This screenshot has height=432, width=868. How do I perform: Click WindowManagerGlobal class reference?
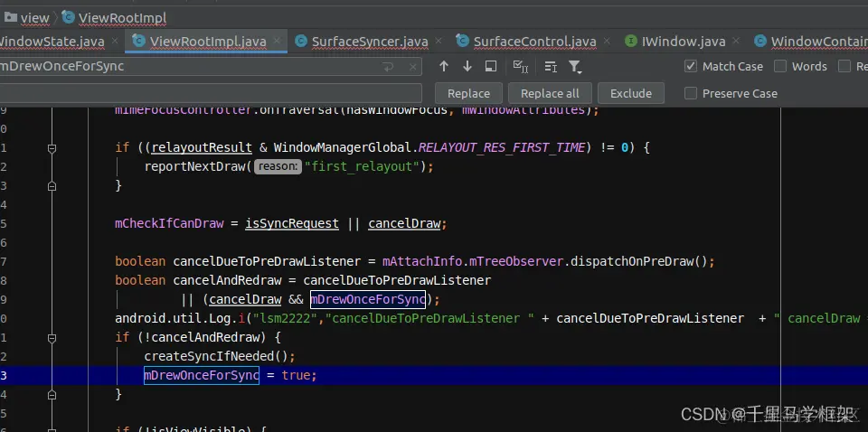342,147
